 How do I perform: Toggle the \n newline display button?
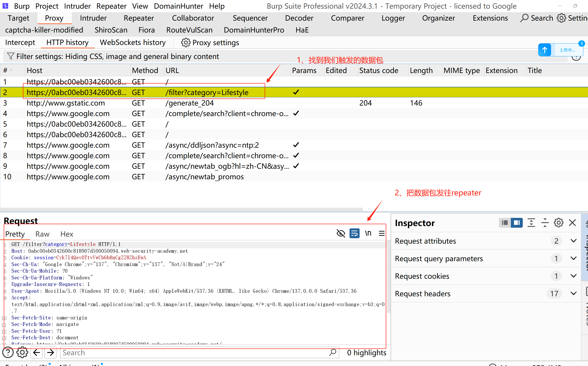(x=368, y=233)
